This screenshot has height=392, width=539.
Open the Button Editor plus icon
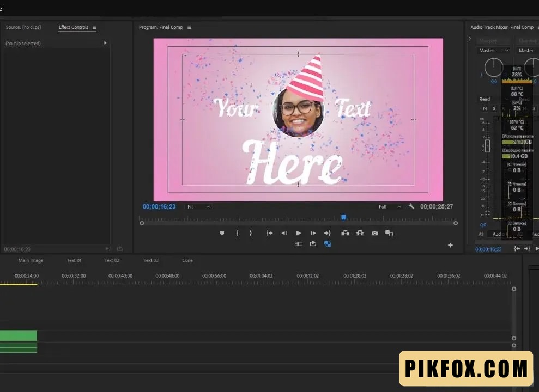point(450,245)
